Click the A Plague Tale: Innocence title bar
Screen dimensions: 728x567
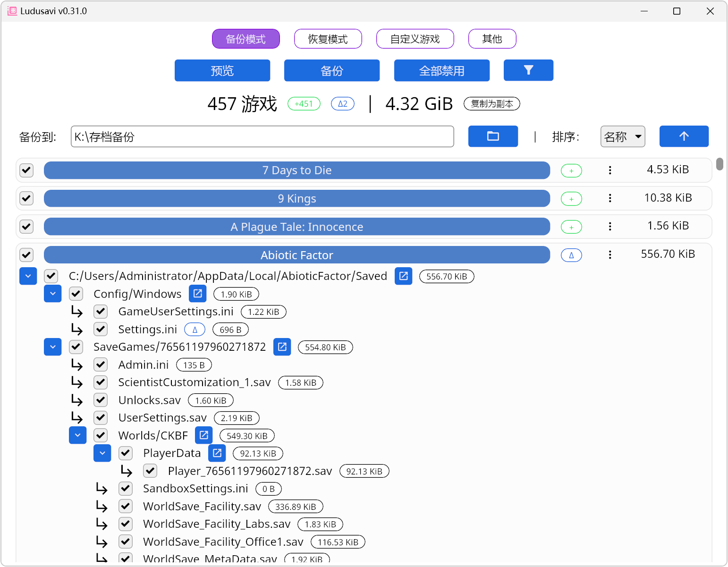(297, 227)
